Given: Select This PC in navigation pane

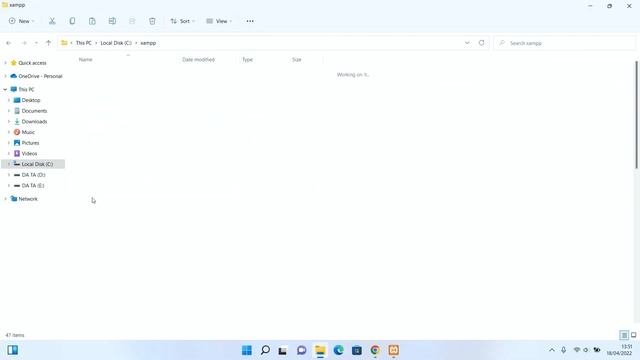Looking at the screenshot, I should point(26,89).
